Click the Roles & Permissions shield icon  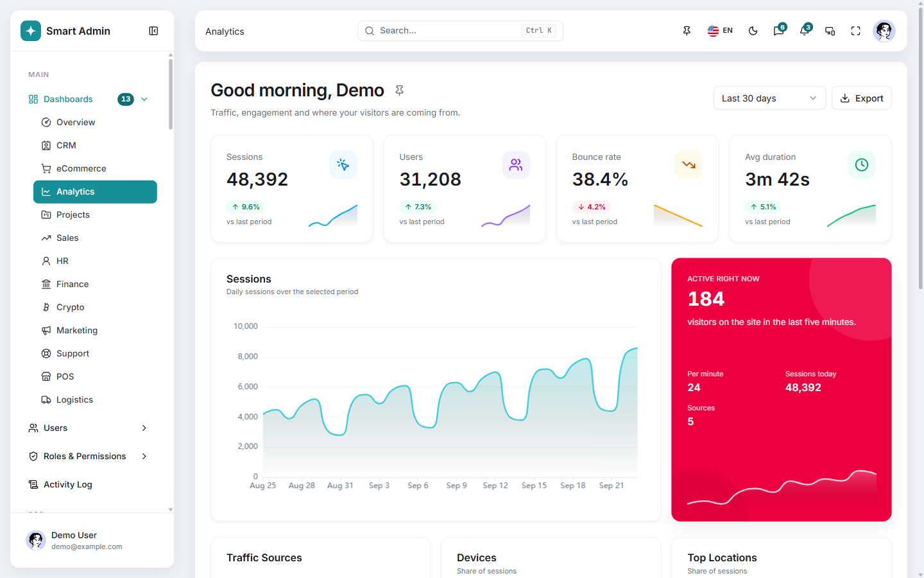point(33,456)
